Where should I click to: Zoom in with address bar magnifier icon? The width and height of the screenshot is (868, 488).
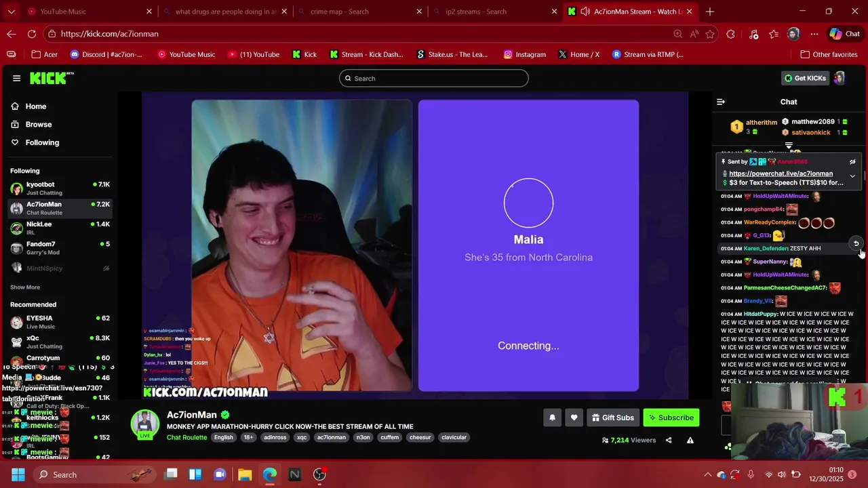tap(677, 34)
